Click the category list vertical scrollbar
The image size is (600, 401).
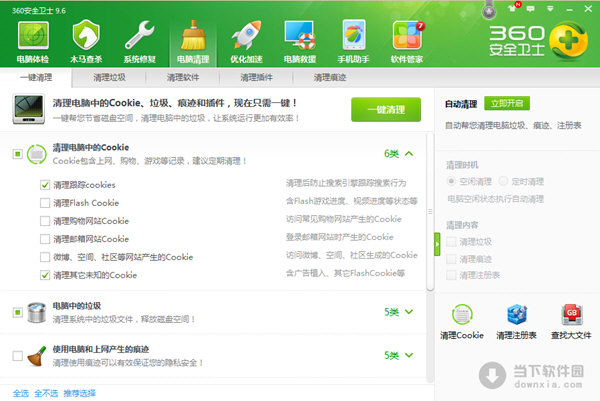click(430, 211)
